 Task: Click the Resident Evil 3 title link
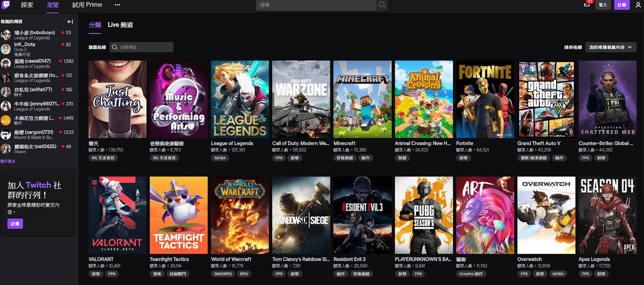tap(350, 260)
